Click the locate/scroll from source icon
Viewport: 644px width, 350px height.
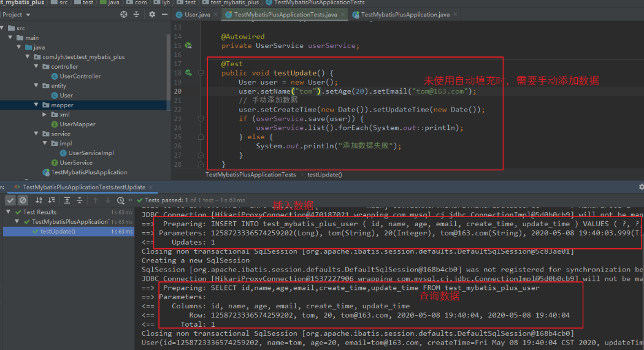(124, 14)
